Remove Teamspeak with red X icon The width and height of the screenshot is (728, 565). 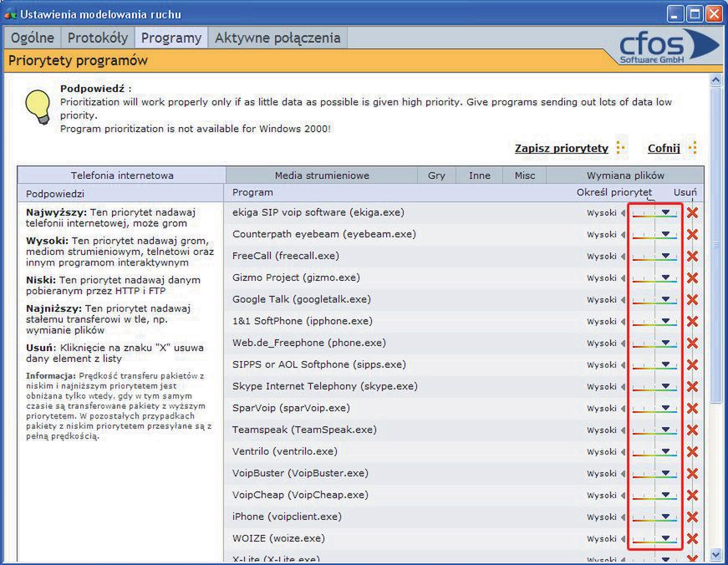[692, 430]
